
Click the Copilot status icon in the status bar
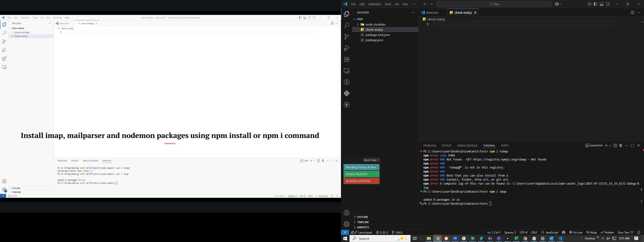click(563, 232)
